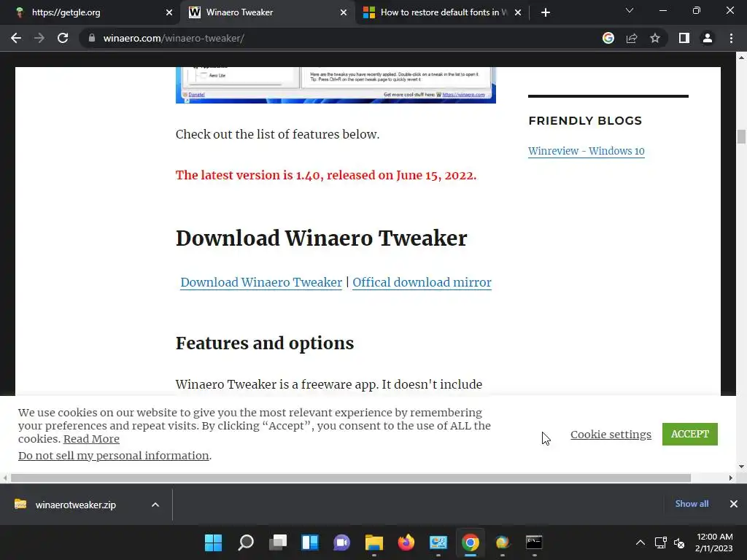Show all downloads
The height and width of the screenshot is (560, 747).
692,504
